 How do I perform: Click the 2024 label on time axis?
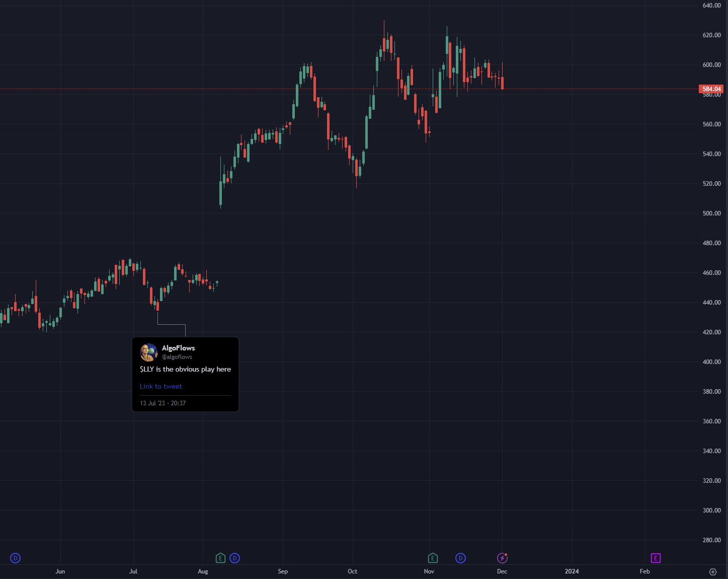click(x=572, y=571)
